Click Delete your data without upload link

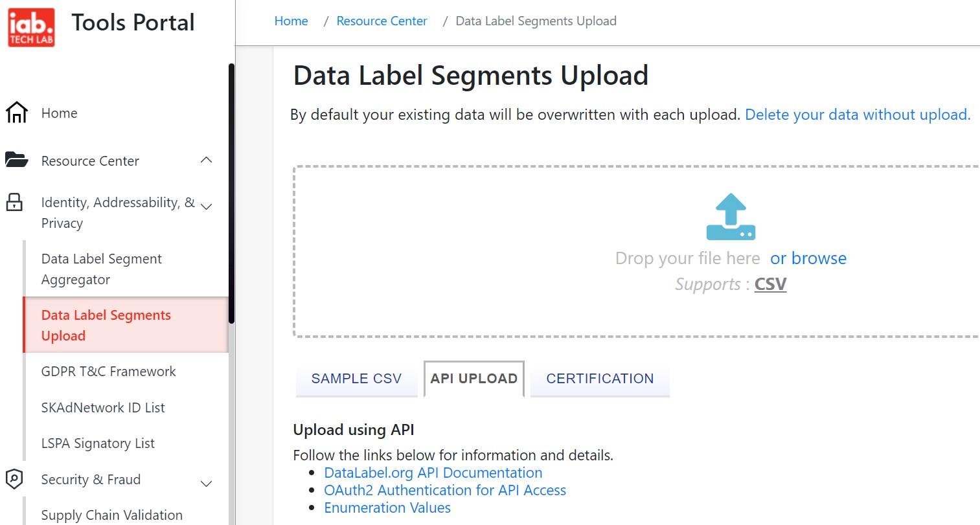pyautogui.click(x=856, y=114)
